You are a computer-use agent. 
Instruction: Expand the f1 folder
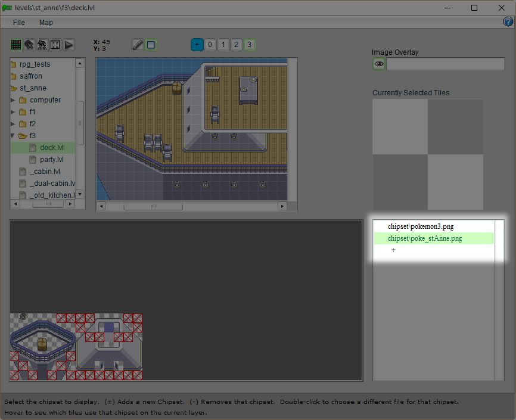13,112
